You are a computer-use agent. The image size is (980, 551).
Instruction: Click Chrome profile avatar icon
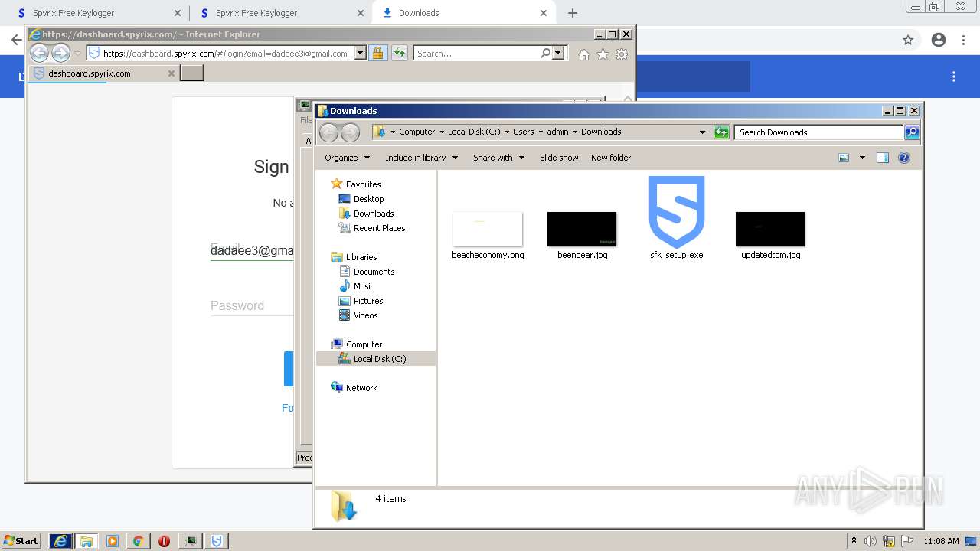(x=939, y=40)
